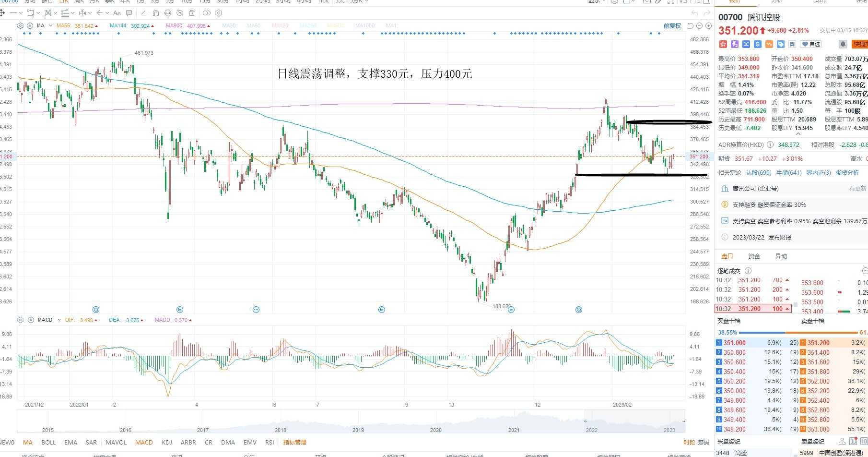Screen dimensions: 868x457
Task: Click the 认股(699) warrants link
Action: click(x=759, y=172)
